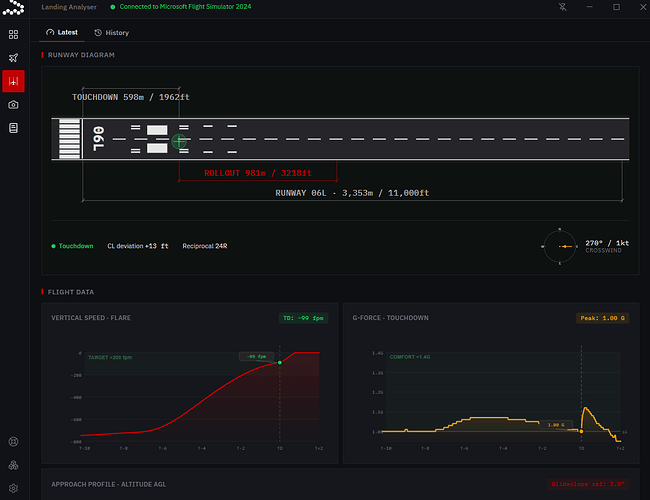The image size is (650, 500).
Task: Click the red Landing Analyser sidebar icon
Action: click(x=13, y=81)
